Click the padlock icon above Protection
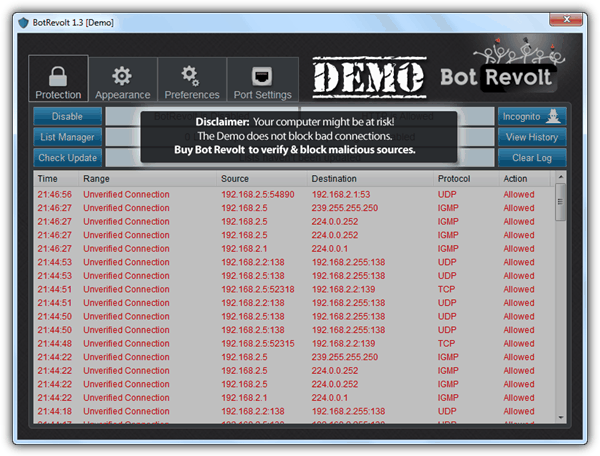The width and height of the screenshot is (600, 456). 58,76
